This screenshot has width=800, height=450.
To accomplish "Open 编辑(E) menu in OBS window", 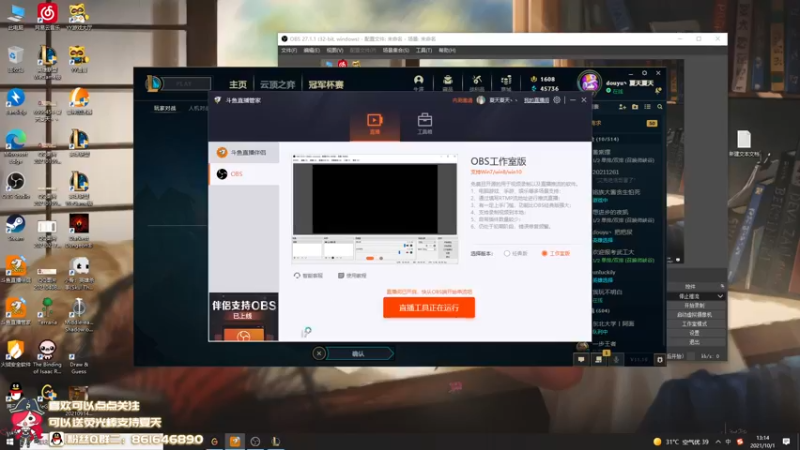I will [312, 51].
